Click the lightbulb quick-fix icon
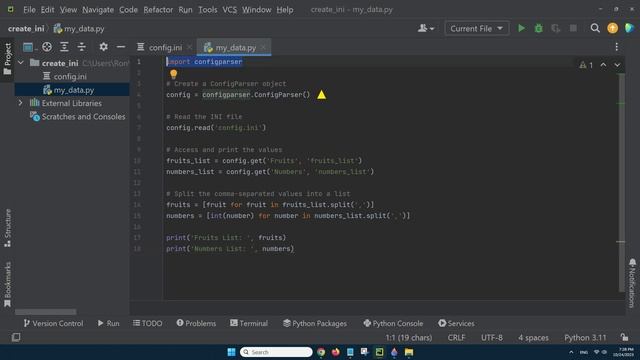Screen dimensions: 640x360 point(173,74)
